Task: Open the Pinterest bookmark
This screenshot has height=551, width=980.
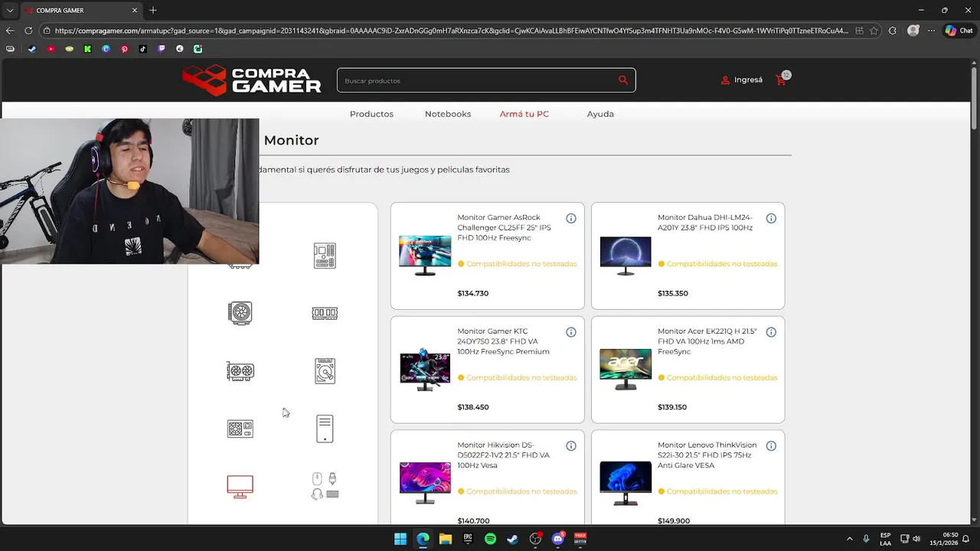Action: [124, 49]
